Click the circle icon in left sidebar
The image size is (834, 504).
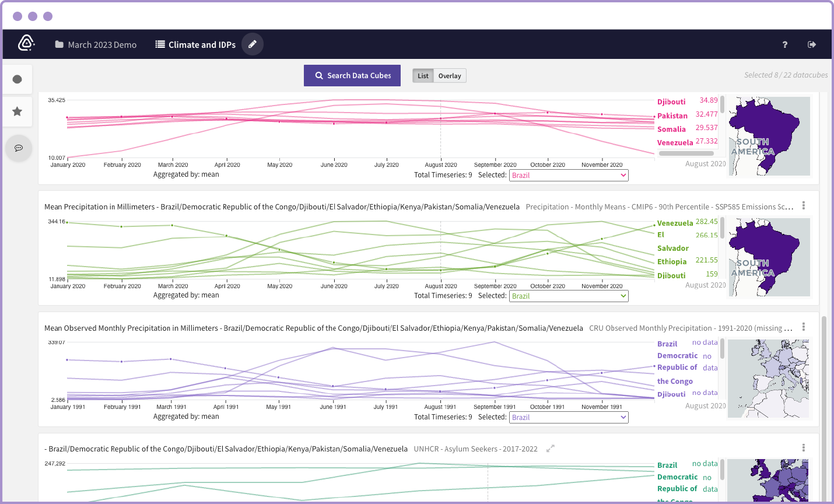[17, 79]
